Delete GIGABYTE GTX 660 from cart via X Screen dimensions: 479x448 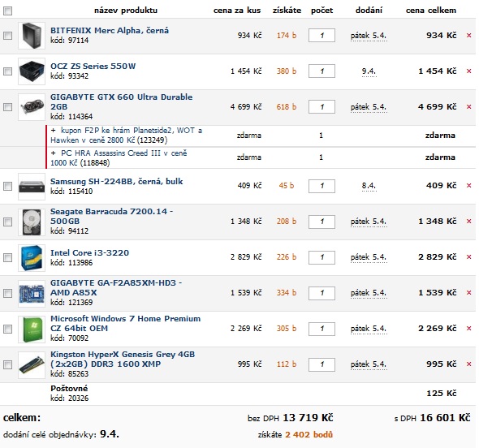pyautogui.click(x=468, y=107)
